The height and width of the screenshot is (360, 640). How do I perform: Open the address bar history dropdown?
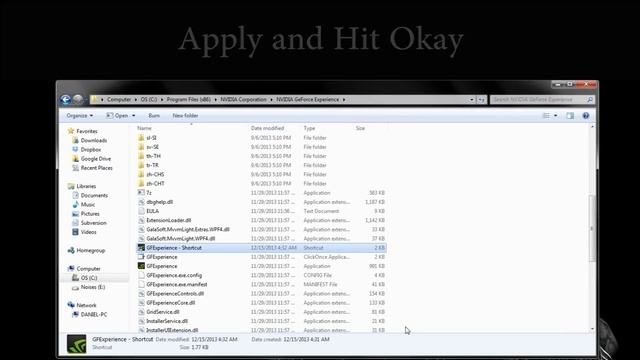[472, 100]
